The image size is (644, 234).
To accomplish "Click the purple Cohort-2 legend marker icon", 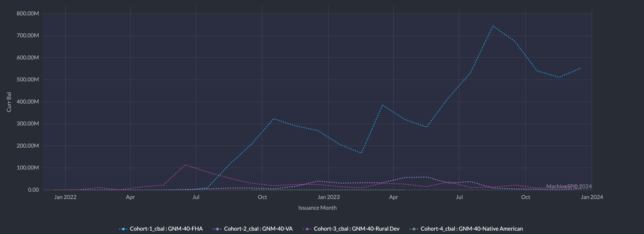I will tap(217, 229).
